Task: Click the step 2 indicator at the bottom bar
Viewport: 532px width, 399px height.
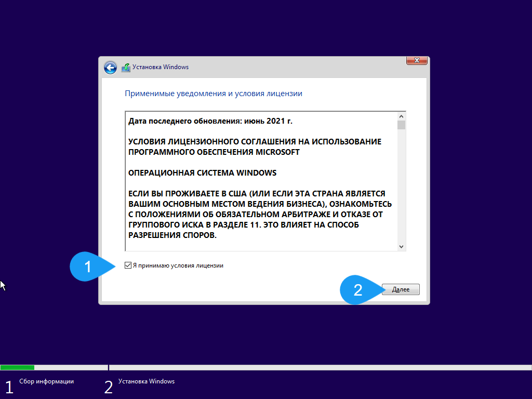Action: coord(109,387)
